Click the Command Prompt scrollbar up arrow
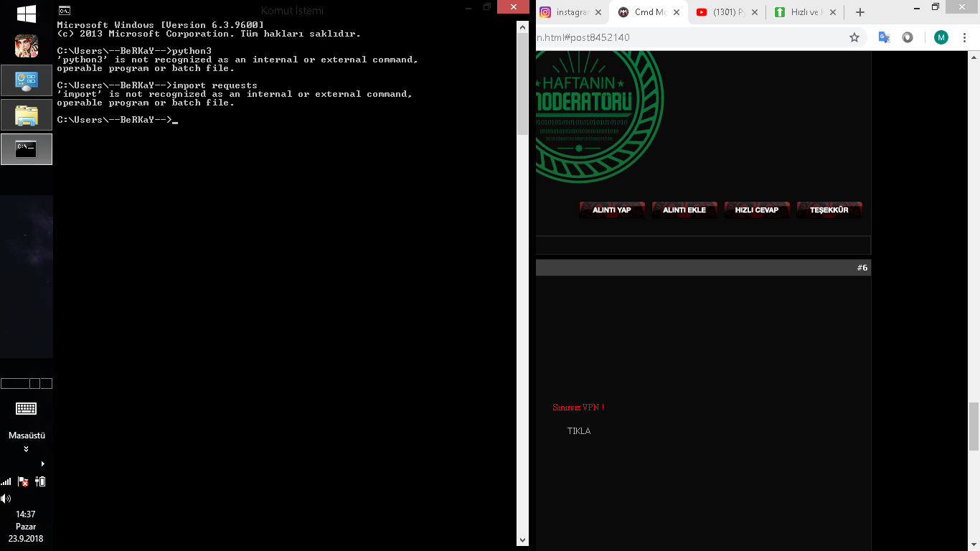 [x=523, y=26]
